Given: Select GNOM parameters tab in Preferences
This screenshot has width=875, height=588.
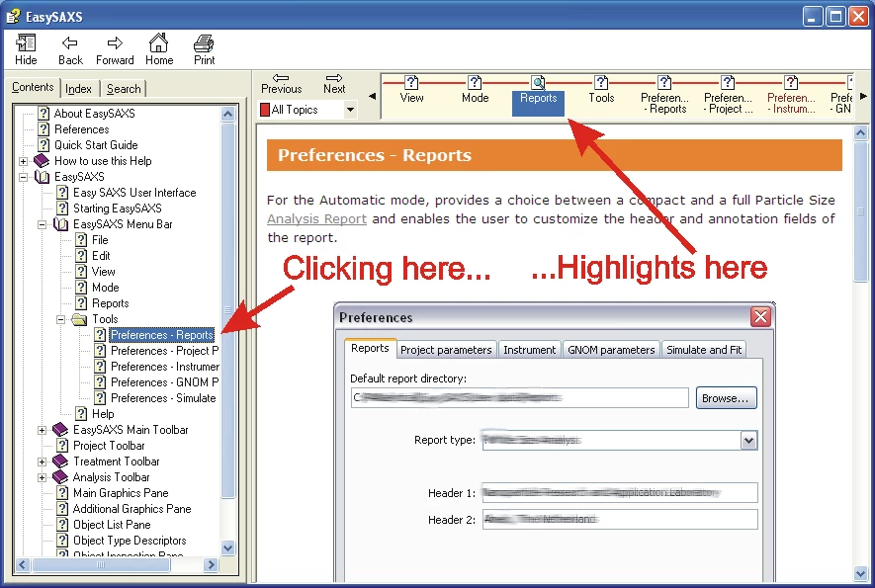Looking at the screenshot, I should pos(611,350).
